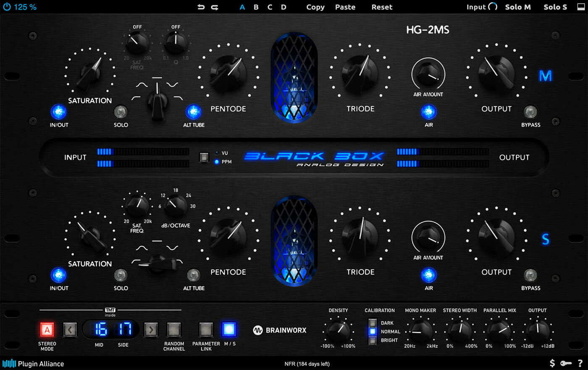588x370 pixels.
Task: Toggle Mid channel ALT TUBE button
Action: tap(193, 112)
